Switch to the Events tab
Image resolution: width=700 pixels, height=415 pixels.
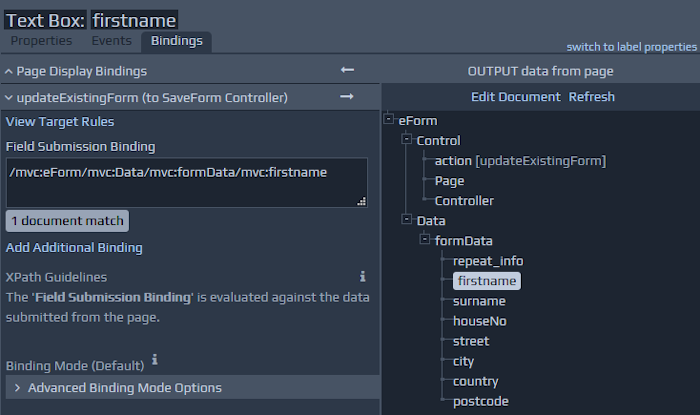[111, 41]
